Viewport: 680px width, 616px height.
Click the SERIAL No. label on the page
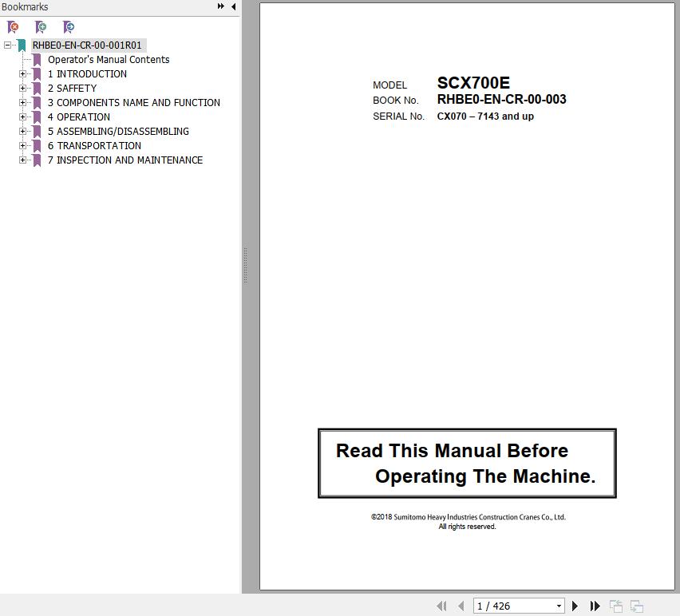[x=398, y=116]
